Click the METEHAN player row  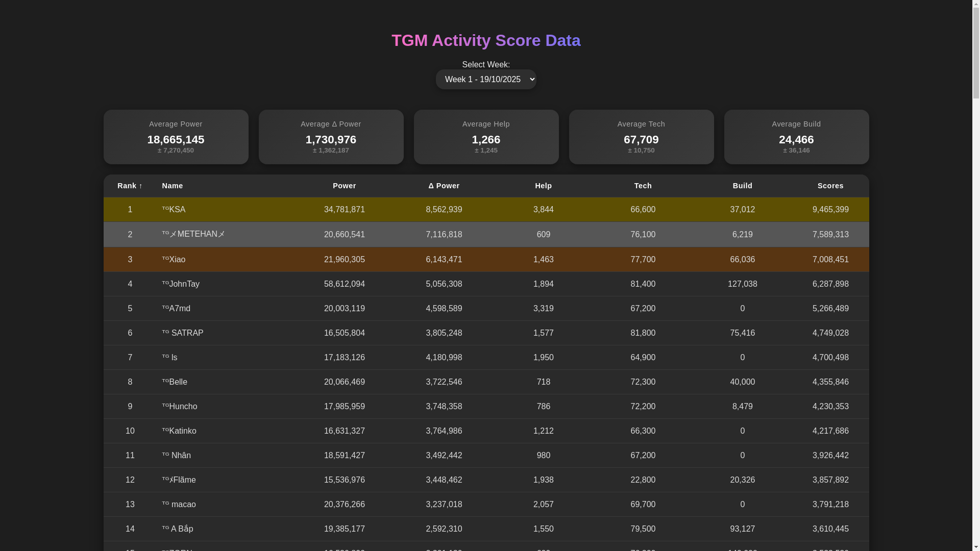coord(485,235)
